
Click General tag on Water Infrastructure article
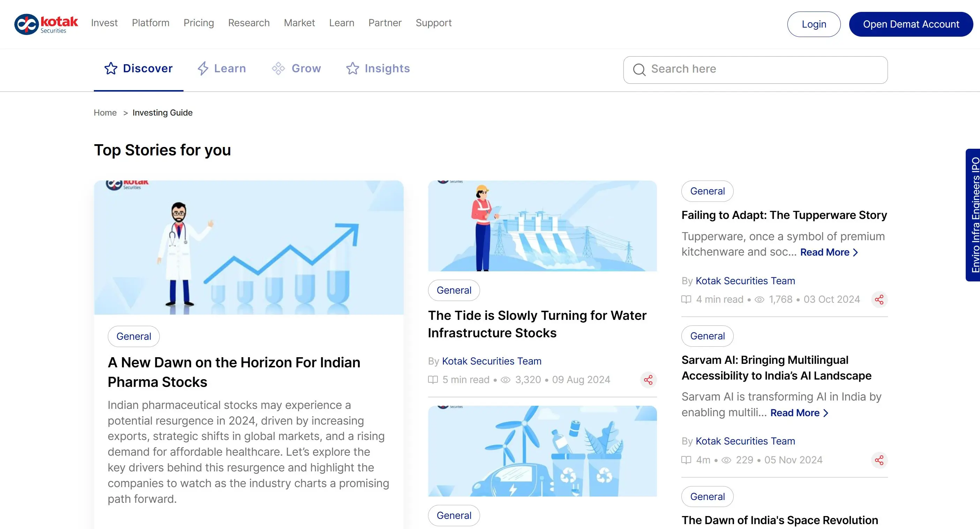click(454, 290)
